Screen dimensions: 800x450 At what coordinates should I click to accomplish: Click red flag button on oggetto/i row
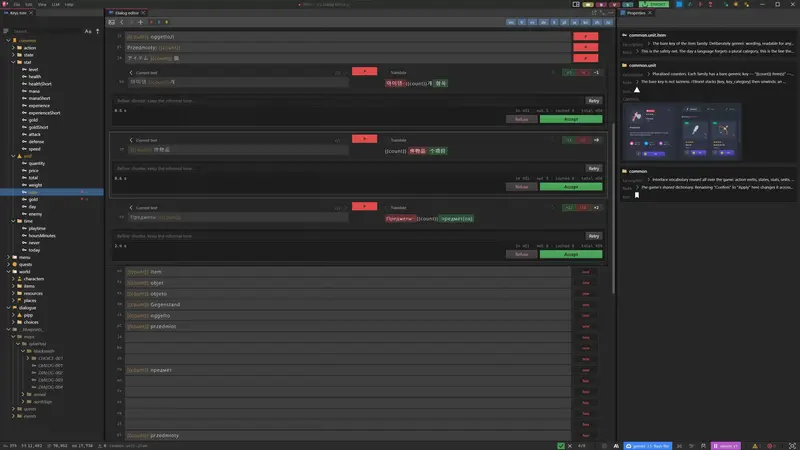point(586,37)
